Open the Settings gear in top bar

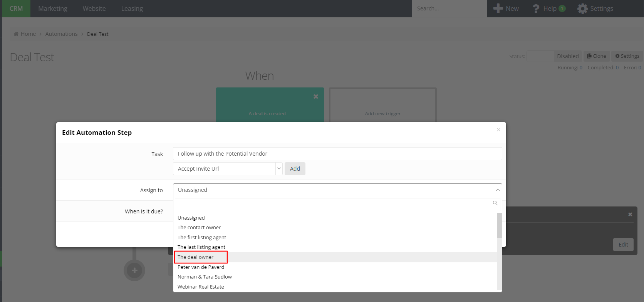[582, 8]
